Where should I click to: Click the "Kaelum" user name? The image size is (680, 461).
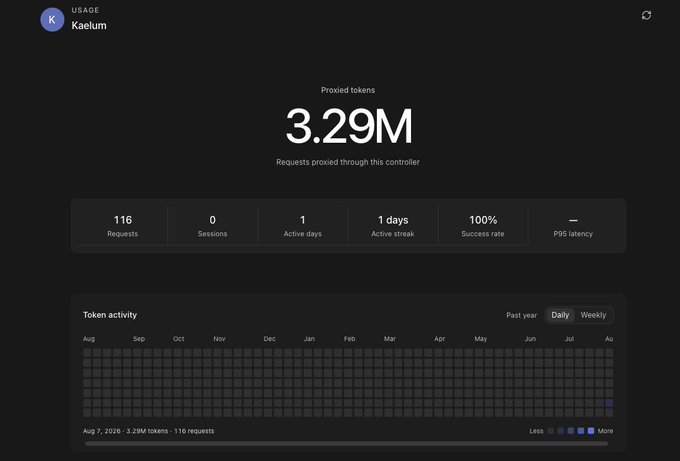(89, 26)
